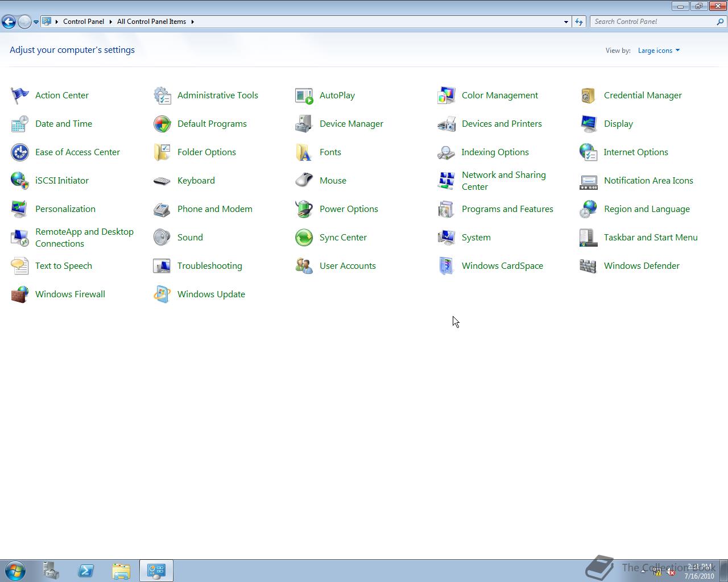
Task: Click the Text to Speech link
Action: [x=64, y=266]
